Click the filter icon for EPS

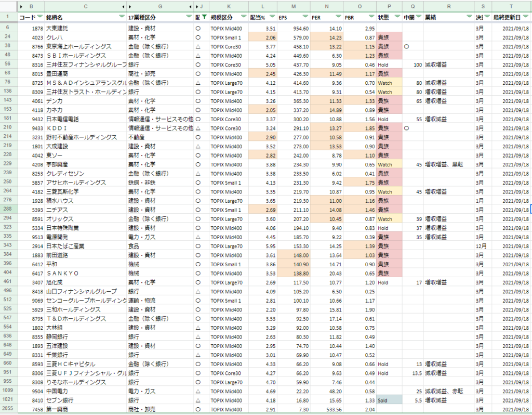[x=305, y=17]
